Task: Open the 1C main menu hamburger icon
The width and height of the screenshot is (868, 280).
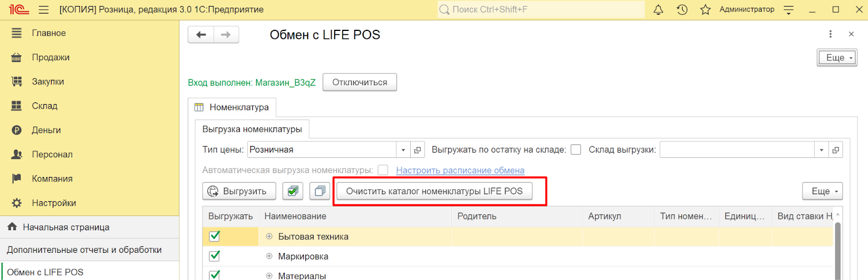Action: click(x=44, y=10)
